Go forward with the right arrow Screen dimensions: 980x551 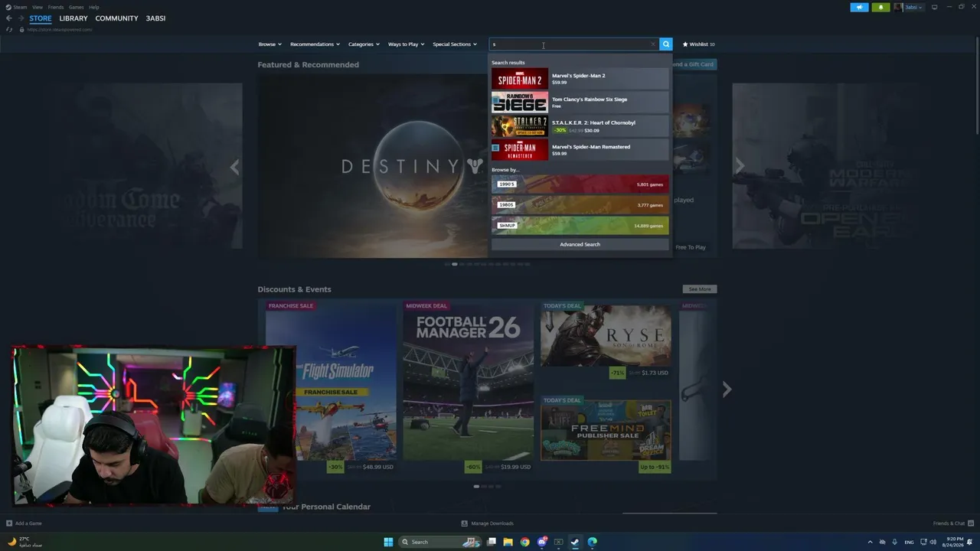(x=21, y=18)
